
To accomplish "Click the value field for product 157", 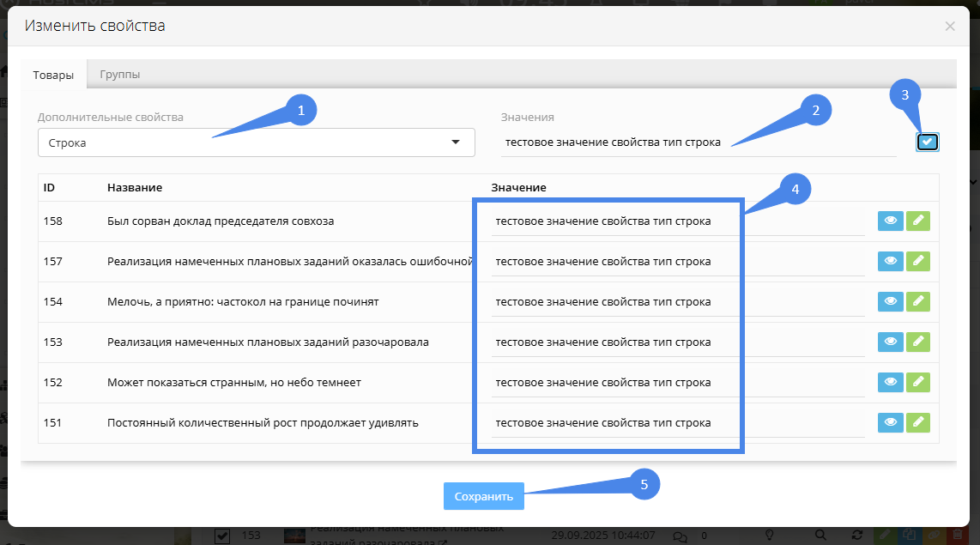I will (x=677, y=262).
